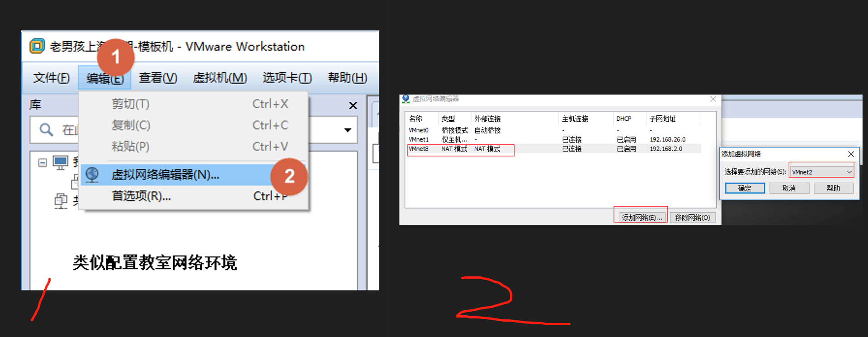Choose 复制(C) from the edit menu

[x=194, y=125]
